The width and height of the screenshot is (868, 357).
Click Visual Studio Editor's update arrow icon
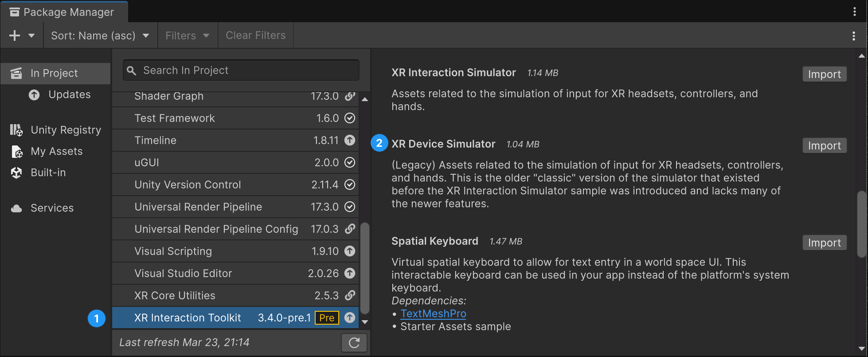[350, 273]
